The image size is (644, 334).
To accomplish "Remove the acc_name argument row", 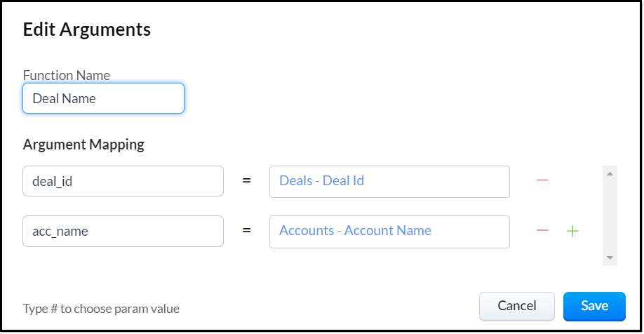I will [x=542, y=231].
